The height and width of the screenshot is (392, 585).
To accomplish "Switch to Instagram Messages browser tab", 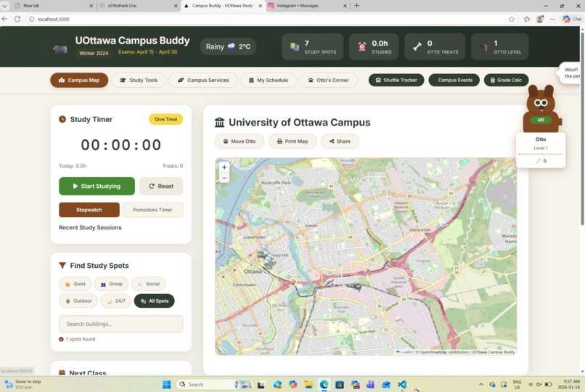I will tap(308, 6).
